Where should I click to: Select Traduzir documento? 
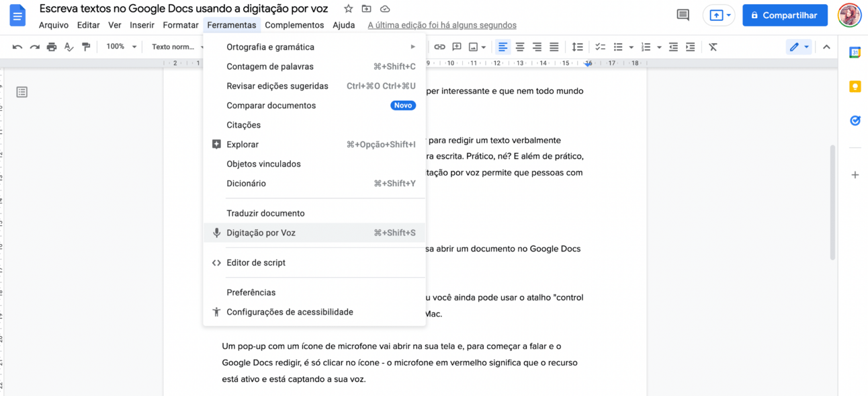click(x=314, y=213)
